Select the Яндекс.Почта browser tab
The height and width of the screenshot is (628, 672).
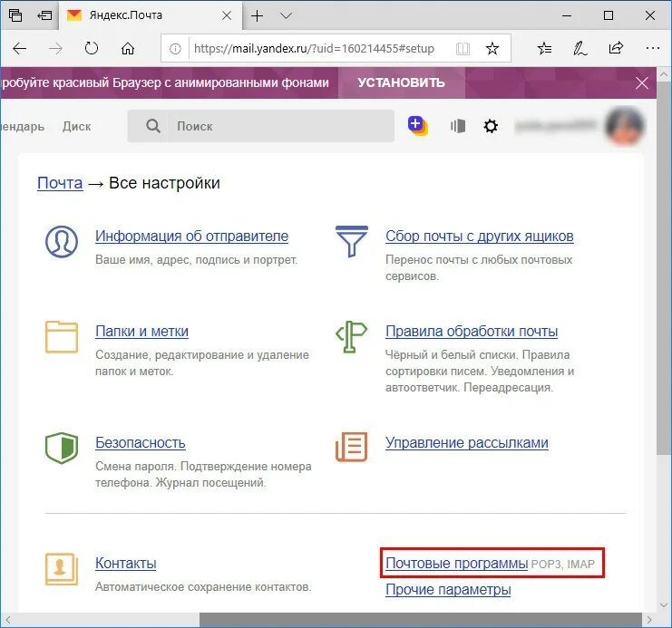(x=150, y=15)
